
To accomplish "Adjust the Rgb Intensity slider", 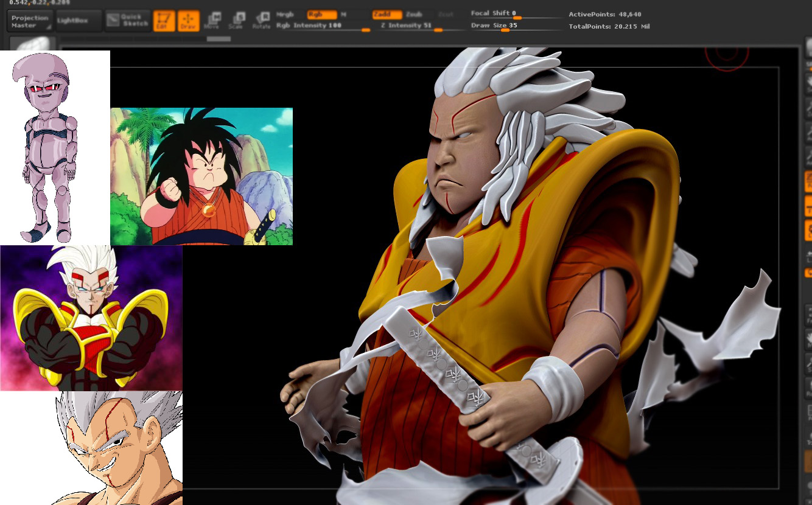I will [x=323, y=26].
